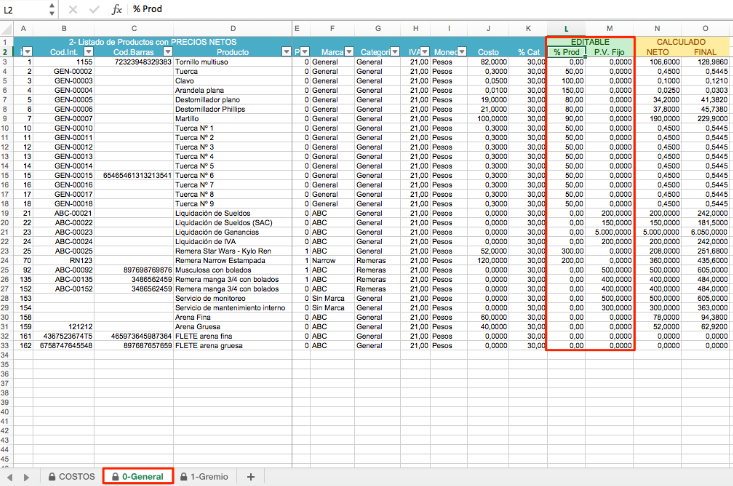The image size is (733, 486).
Task: Add a new sheet with the plus button
Action: tap(251, 477)
